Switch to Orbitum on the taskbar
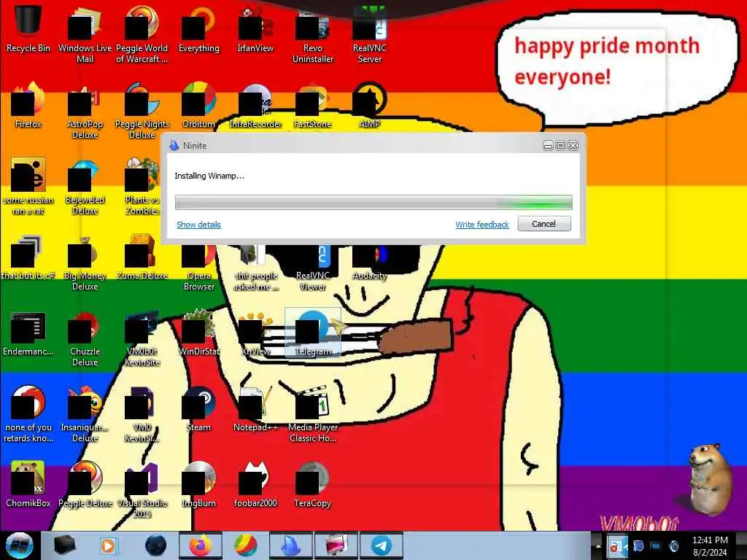Screen dimensions: 747x560 pos(245,545)
